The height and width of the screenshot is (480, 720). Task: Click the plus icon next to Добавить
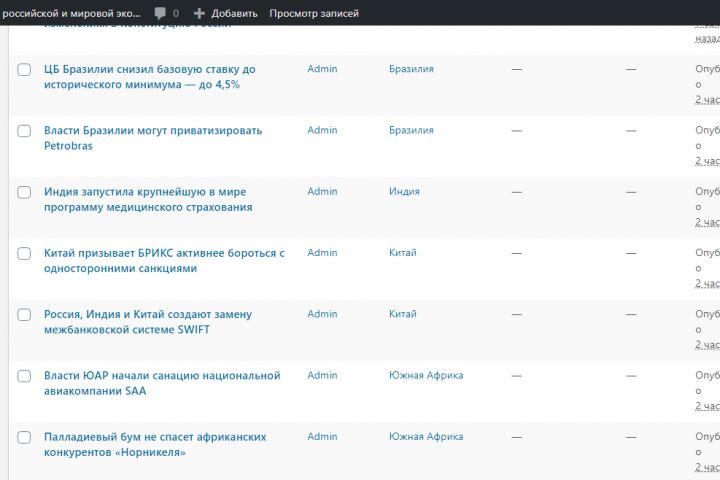coord(199,13)
